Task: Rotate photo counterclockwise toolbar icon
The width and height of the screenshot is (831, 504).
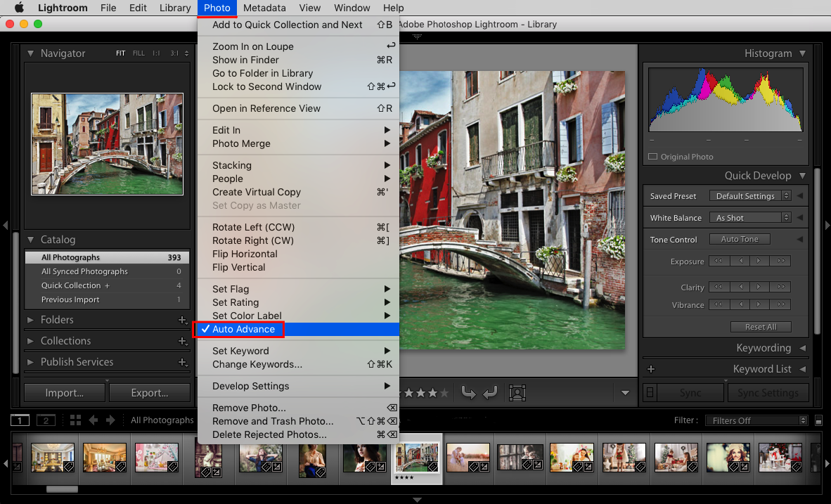Action: (468, 393)
